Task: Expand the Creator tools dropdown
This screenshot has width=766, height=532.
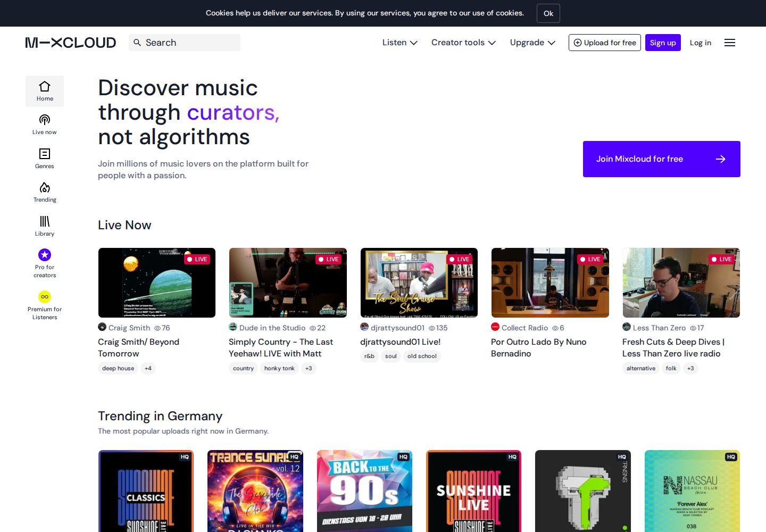Action: click(x=463, y=43)
